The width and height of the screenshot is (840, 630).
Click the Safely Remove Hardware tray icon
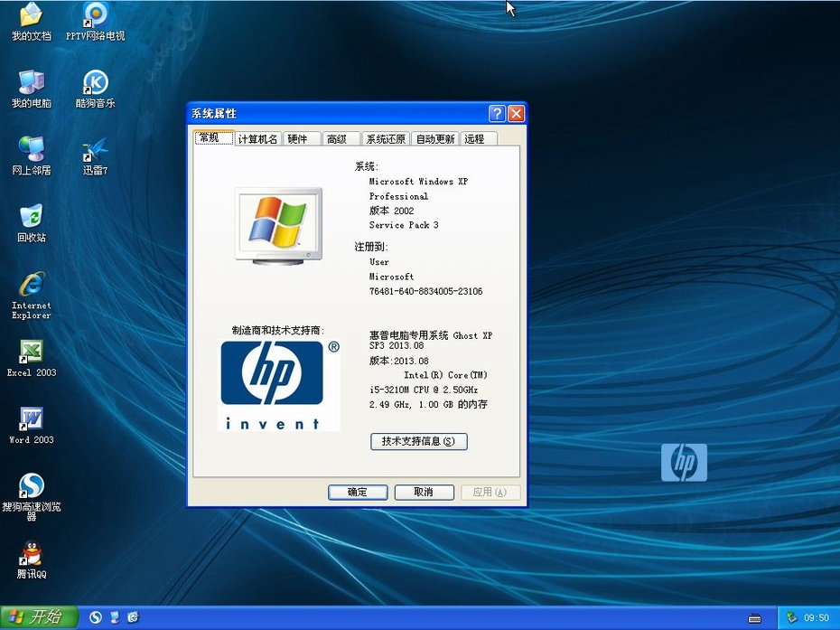791,617
